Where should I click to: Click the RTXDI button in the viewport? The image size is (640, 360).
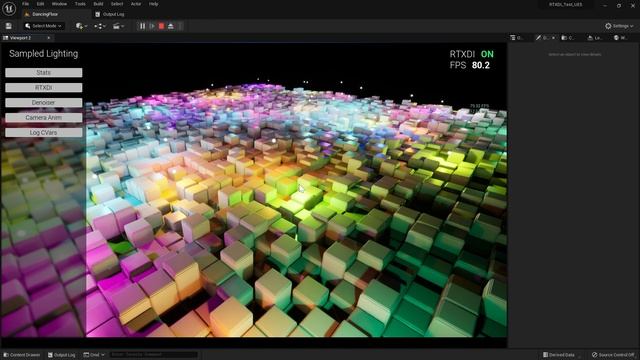pyautogui.click(x=44, y=88)
